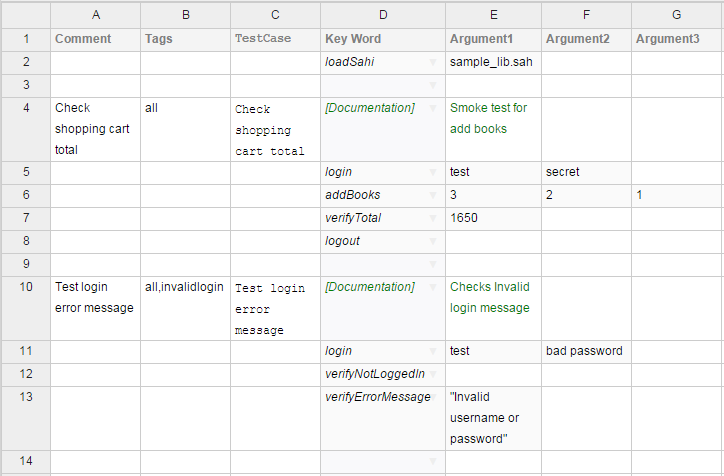Click the 'bad password' cell
The height and width of the screenshot is (476, 724).
(586, 351)
